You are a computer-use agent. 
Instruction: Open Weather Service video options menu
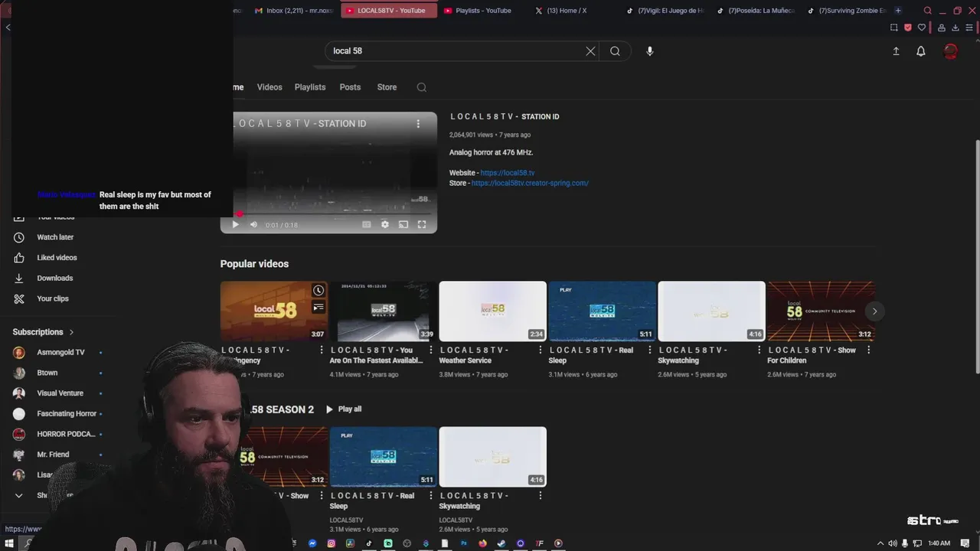(541, 350)
